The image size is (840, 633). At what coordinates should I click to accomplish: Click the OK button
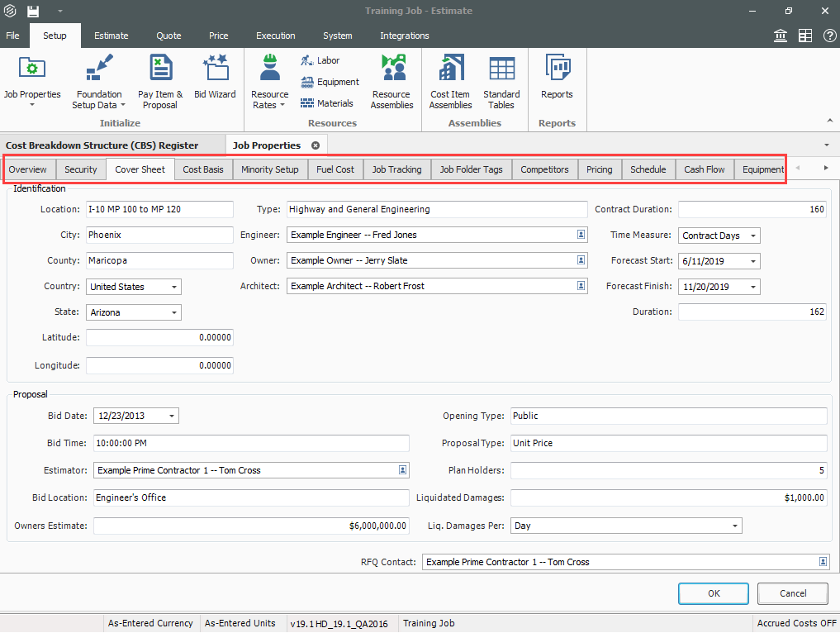click(714, 593)
